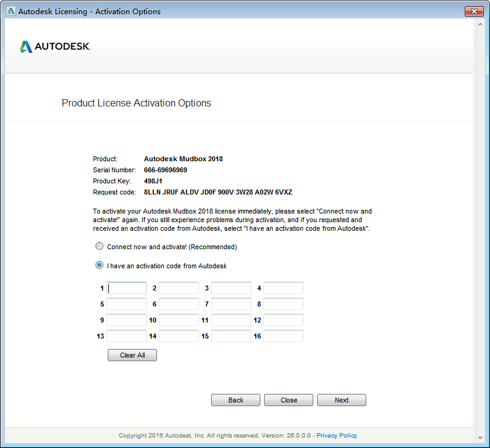Screen dimensions: 490x448
Task: Go Back to previous step
Action: [236, 400]
